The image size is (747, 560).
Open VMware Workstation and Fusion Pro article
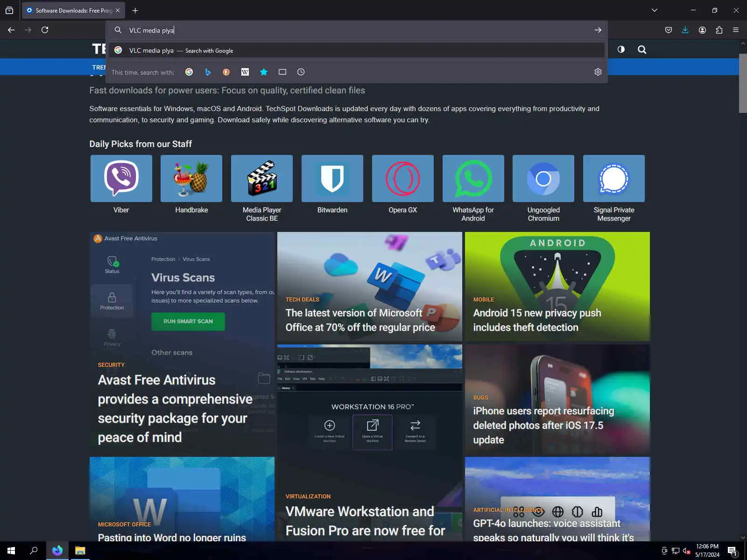click(366, 521)
